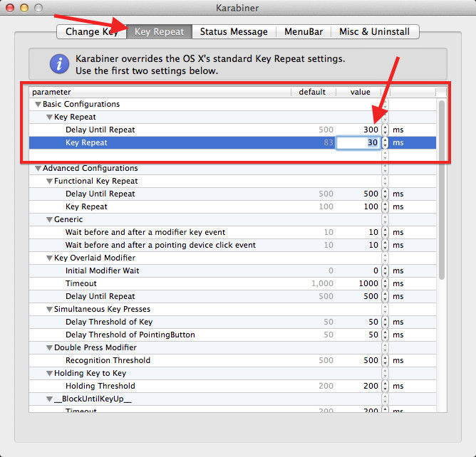Select the Holding Threshold row

pyautogui.click(x=232, y=386)
